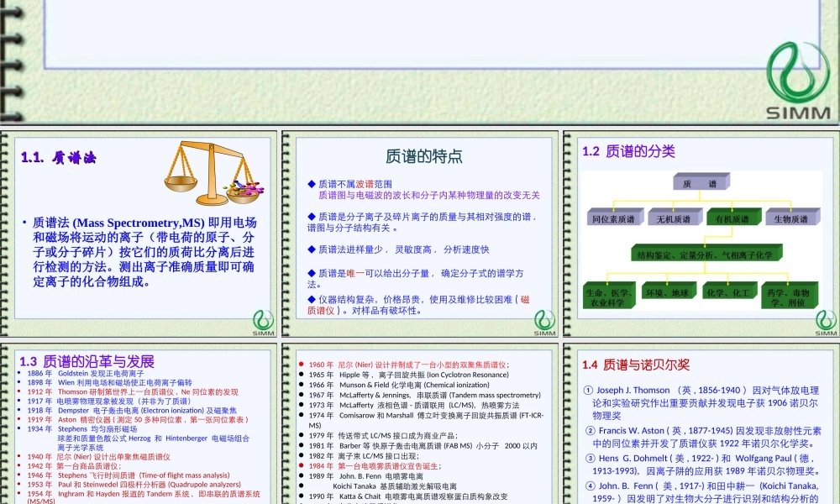The image size is (840, 504).
Task: Click the blank slide at the top of the page
Action: click(x=420, y=34)
